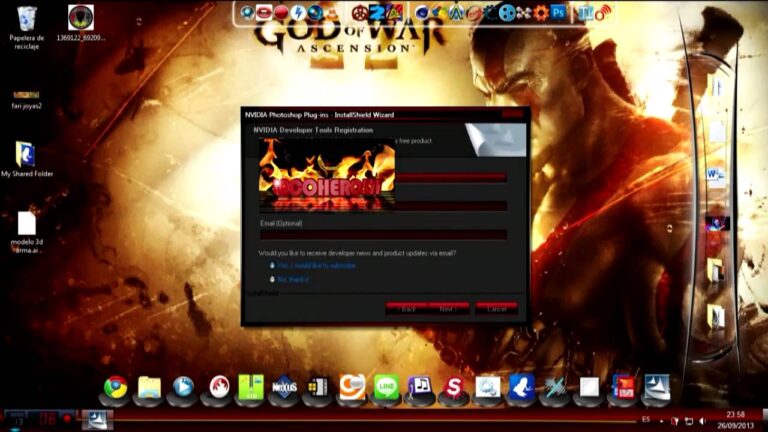Launch the blue play-button media player in dock
Viewport: 768px width, 432px height.
(183, 387)
